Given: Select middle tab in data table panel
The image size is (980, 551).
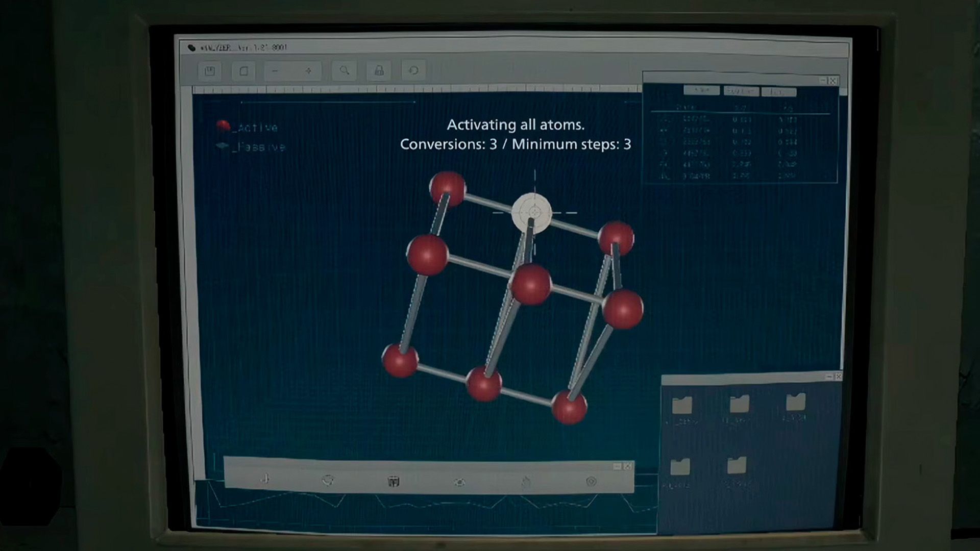Looking at the screenshot, I should pos(741,91).
